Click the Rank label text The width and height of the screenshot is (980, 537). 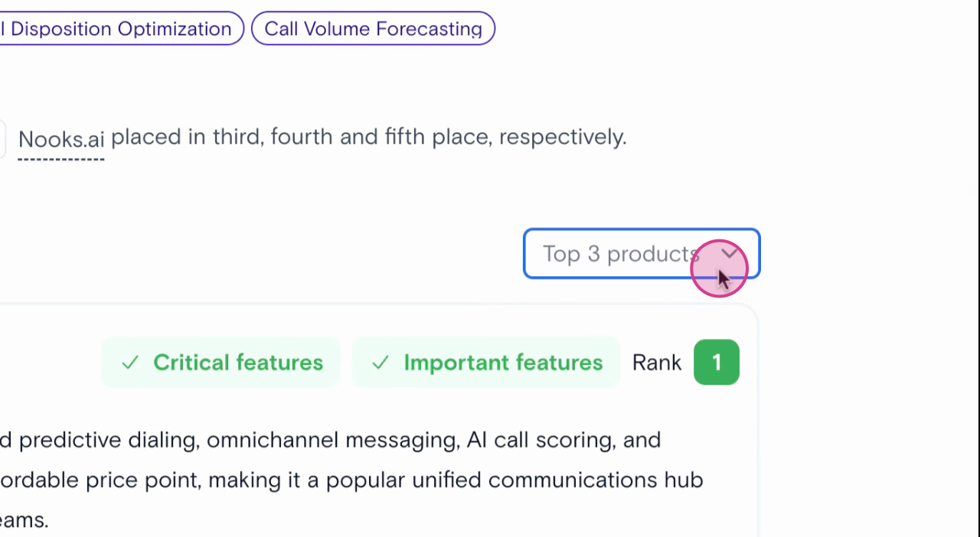click(656, 363)
